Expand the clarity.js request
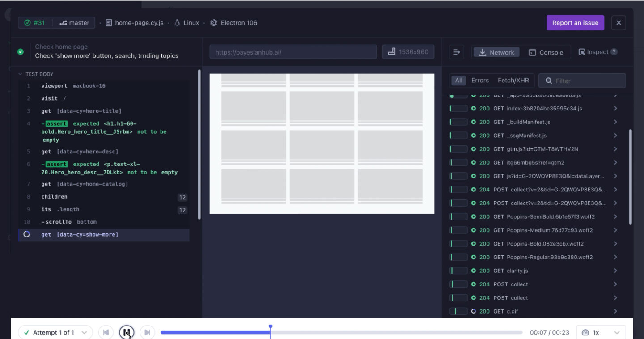The image size is (644, 339). pyautogui.click(x=615, y=271)
